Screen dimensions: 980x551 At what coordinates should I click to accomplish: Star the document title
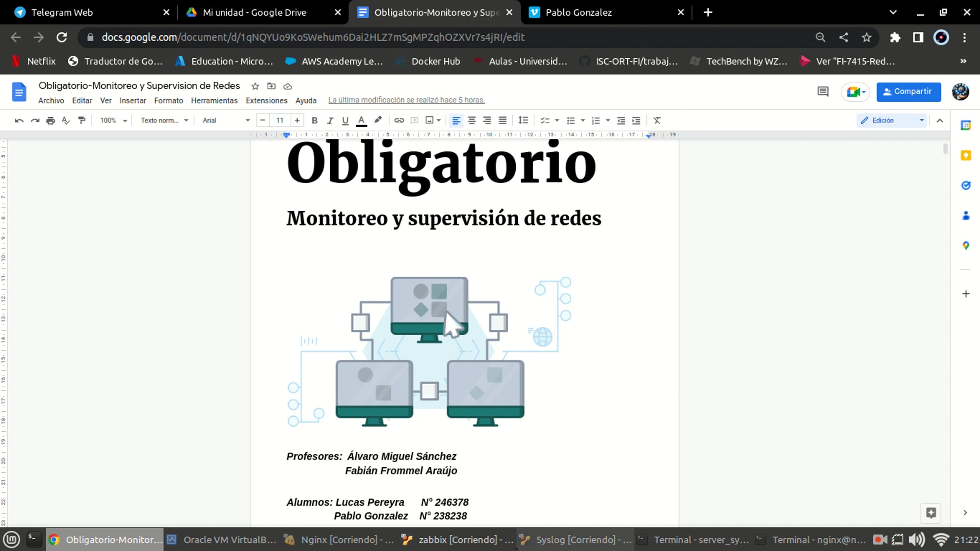tap(255, 86)
